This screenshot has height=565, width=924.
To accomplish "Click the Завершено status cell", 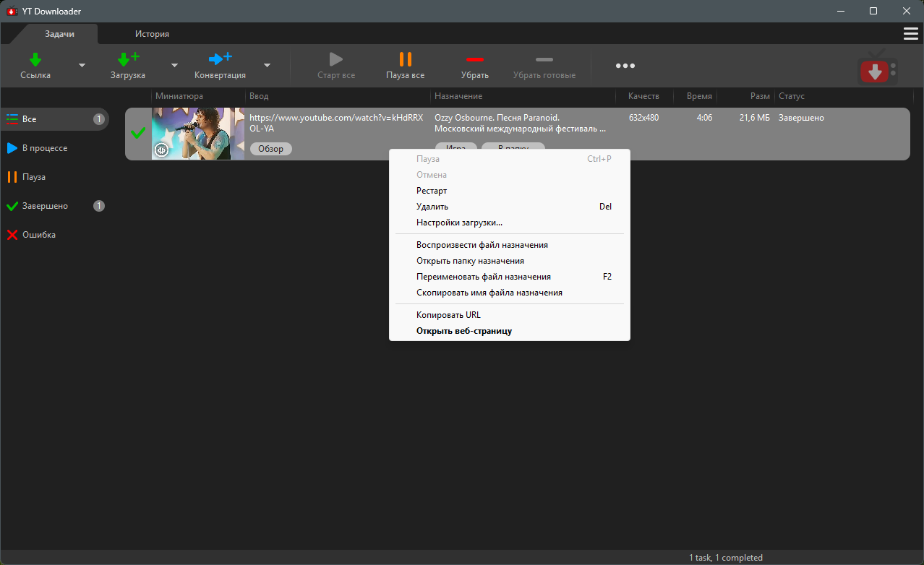I will (801, 118).
